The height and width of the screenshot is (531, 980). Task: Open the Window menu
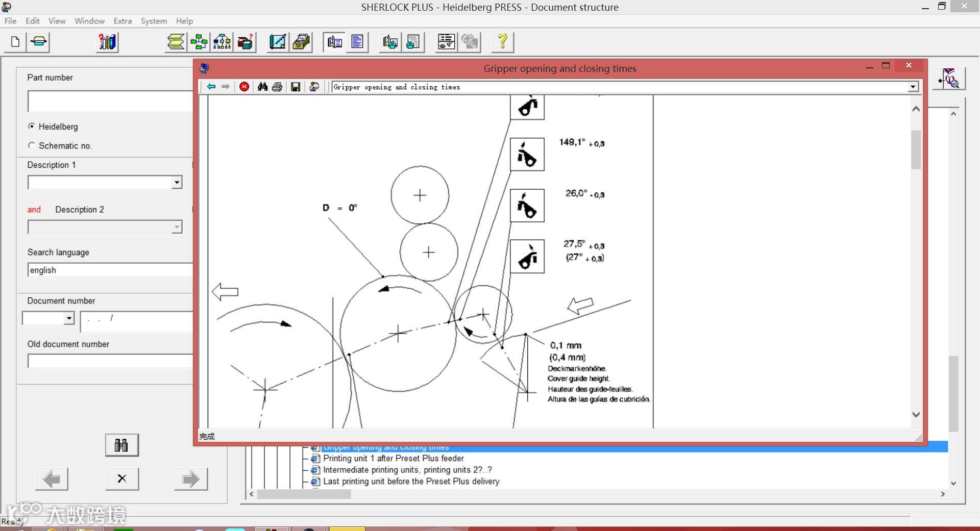[x=89, y=21]
